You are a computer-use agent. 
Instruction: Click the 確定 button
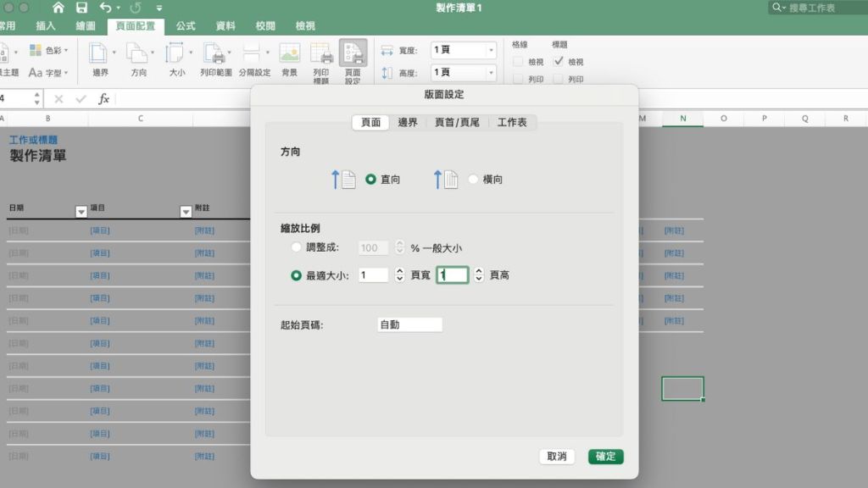point(605,457)
